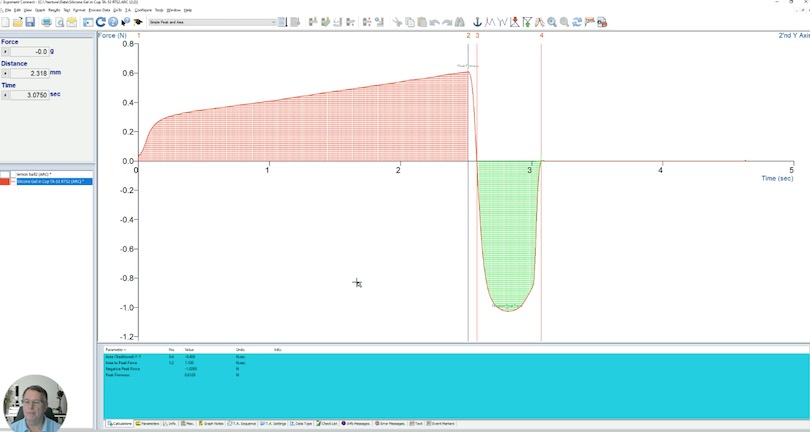Click the red color swatch beside selected file

pos(5,181)
